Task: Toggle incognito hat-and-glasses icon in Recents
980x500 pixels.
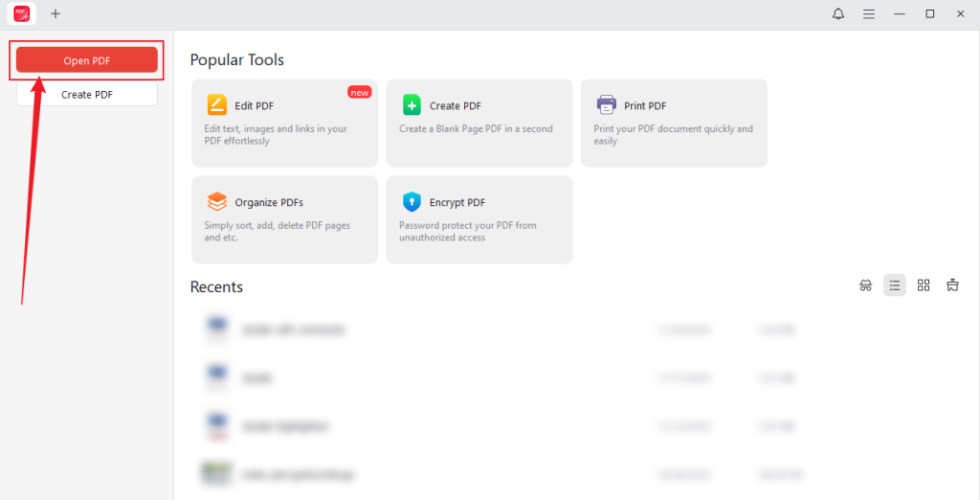Action: 865,285
